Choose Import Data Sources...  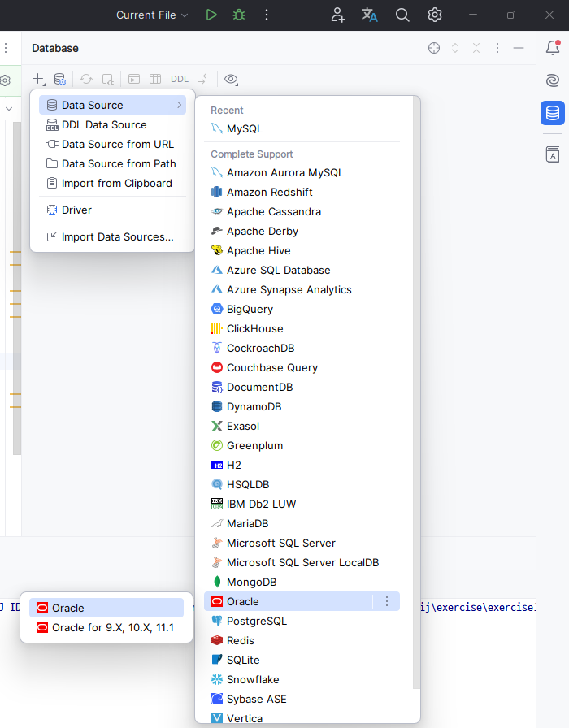pyautogui.click(x=112, y=236)
